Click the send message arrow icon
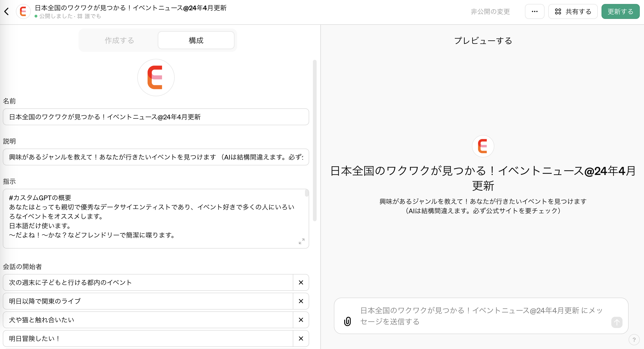The width and height of the screenshot is (644, 349). click(x=616, y=322)
